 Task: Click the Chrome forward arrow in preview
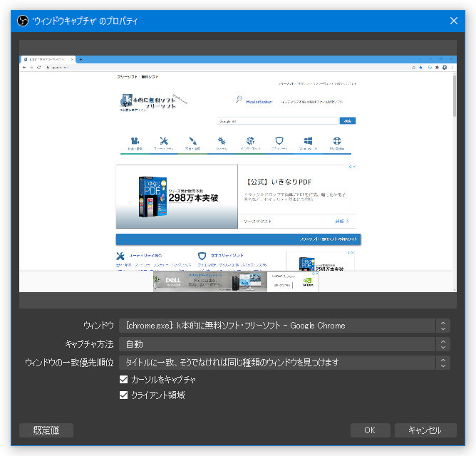click(31, 68)
